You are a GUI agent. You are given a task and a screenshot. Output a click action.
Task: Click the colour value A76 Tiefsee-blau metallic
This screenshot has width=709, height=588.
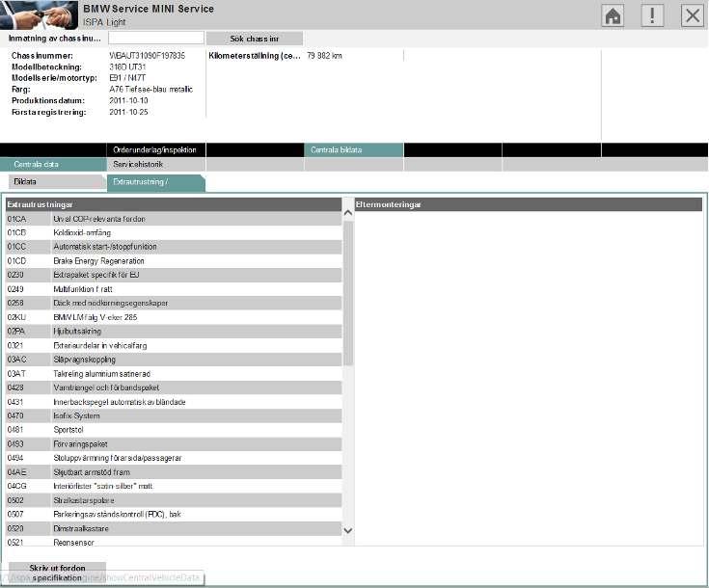tap(151, 89)
